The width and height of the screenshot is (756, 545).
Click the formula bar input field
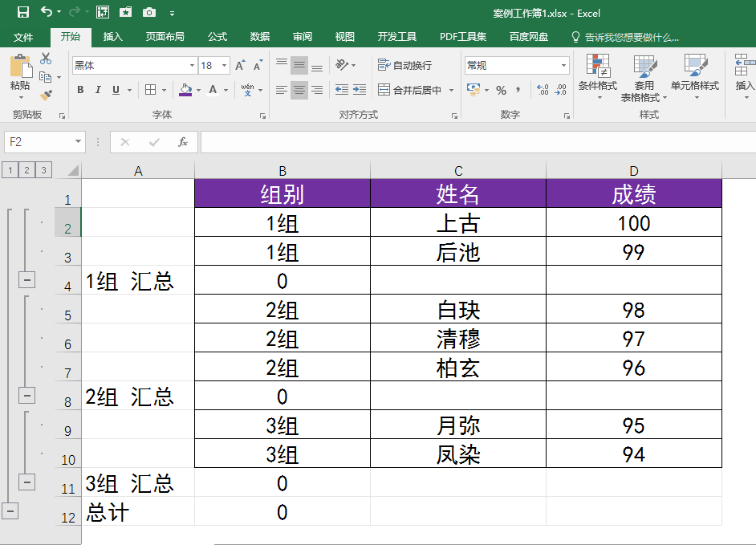coord(478,142)
